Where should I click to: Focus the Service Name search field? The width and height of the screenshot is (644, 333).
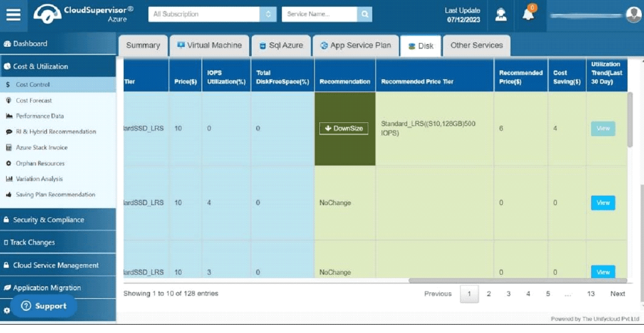[x=319, y=14]
